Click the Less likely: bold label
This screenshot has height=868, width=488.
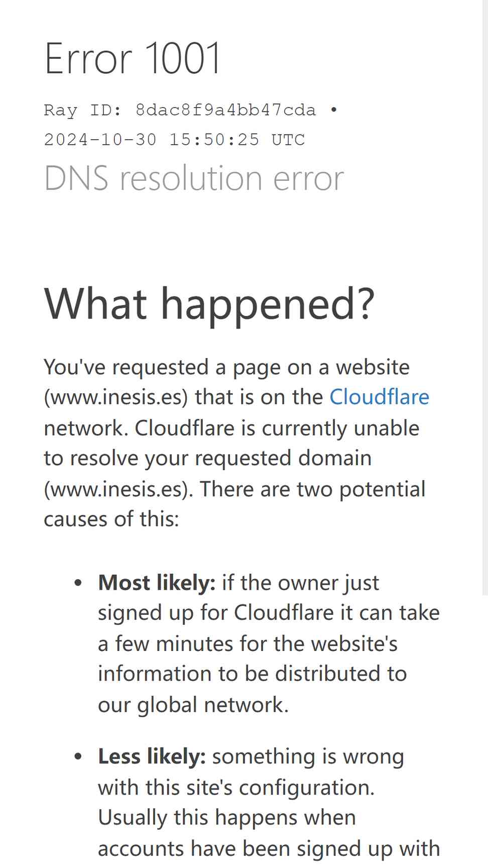tap(152, 756)
